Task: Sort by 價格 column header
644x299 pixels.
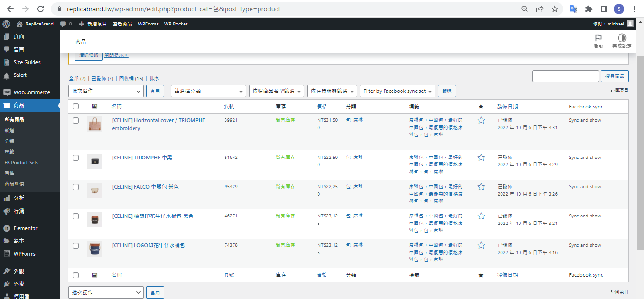Action: click(x=322, y=107)
